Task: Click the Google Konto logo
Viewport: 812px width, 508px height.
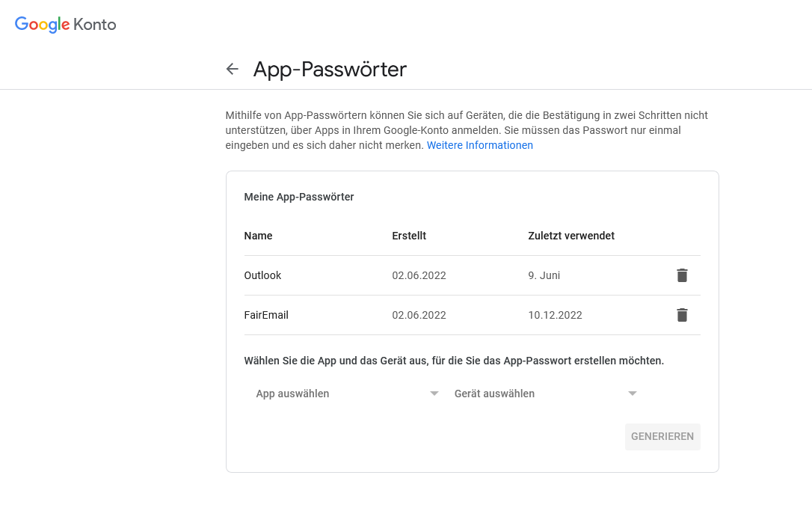Action: coord(66,25)
